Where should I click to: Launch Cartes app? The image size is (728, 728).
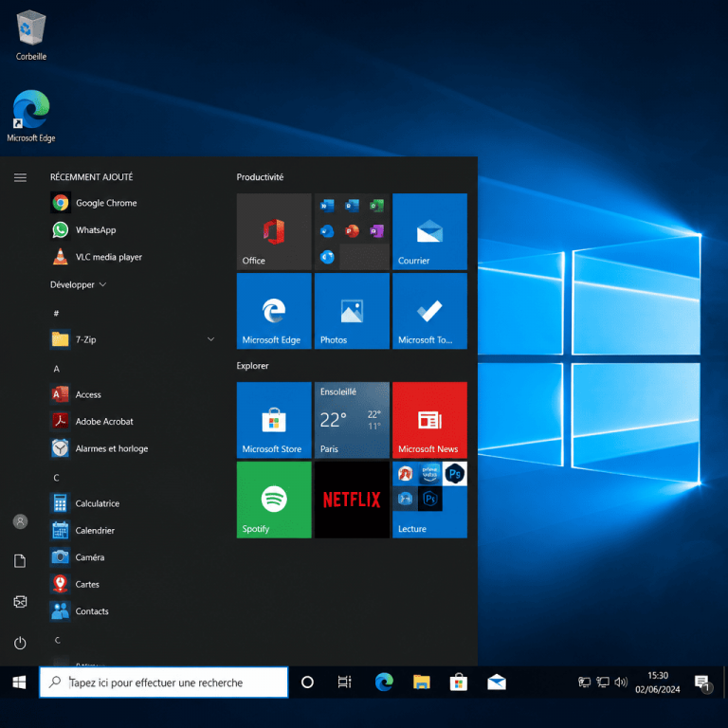[132, 584]
